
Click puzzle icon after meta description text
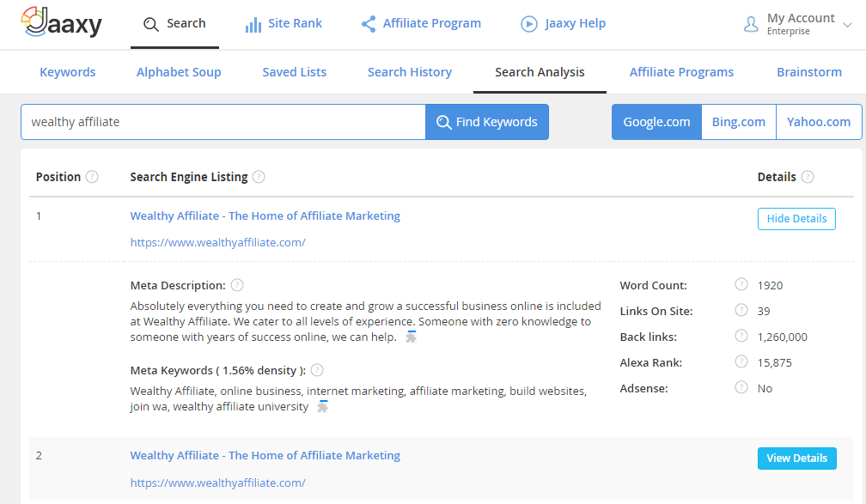coord(411,337)
